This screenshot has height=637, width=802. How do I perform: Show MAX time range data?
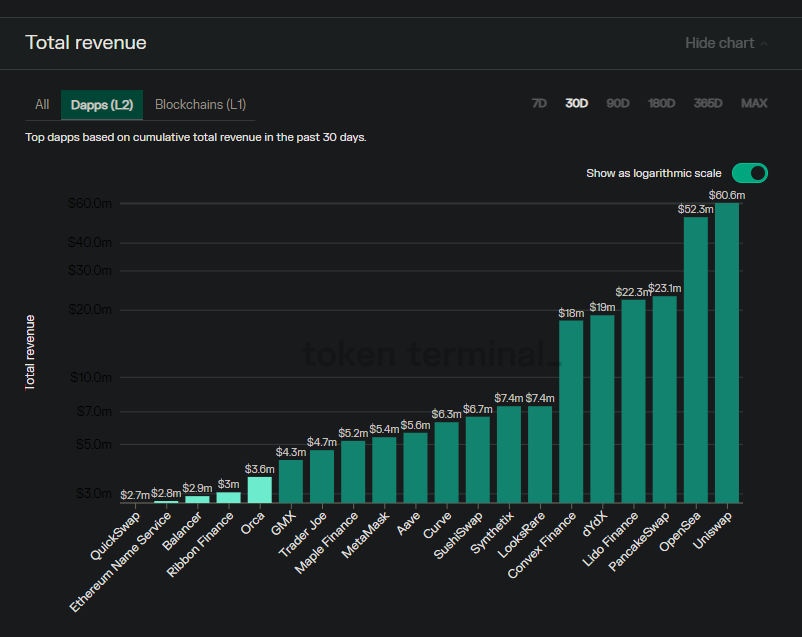[754, 103]
